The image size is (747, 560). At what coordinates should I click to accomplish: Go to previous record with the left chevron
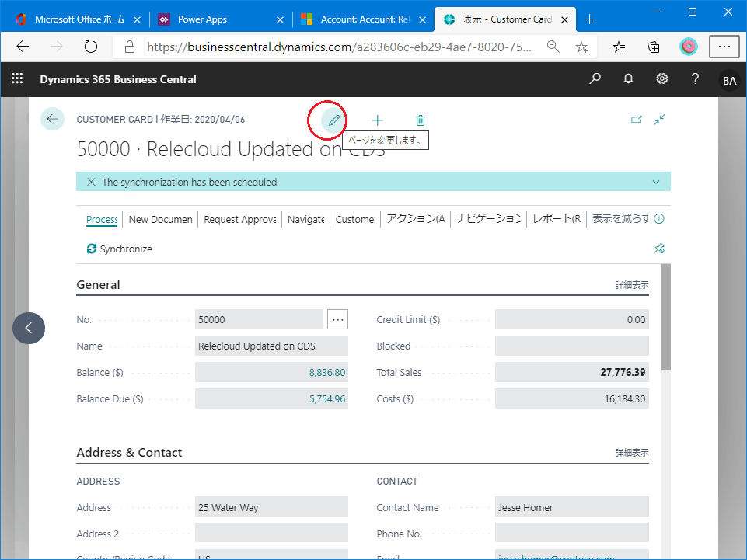pyautogui.click(x=29, y=328)
